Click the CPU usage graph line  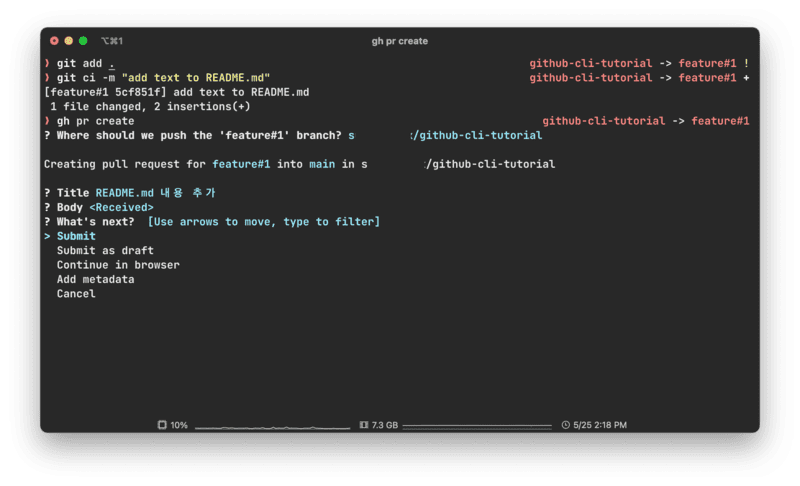pos(270,426)
